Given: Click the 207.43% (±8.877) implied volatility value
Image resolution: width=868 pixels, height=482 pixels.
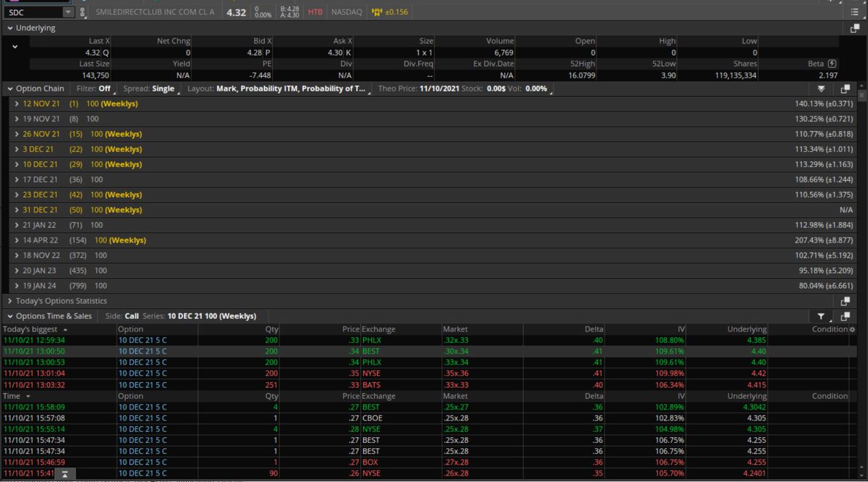Looking at the screenshot, I should pyautogui.click(x=823, y=240).
